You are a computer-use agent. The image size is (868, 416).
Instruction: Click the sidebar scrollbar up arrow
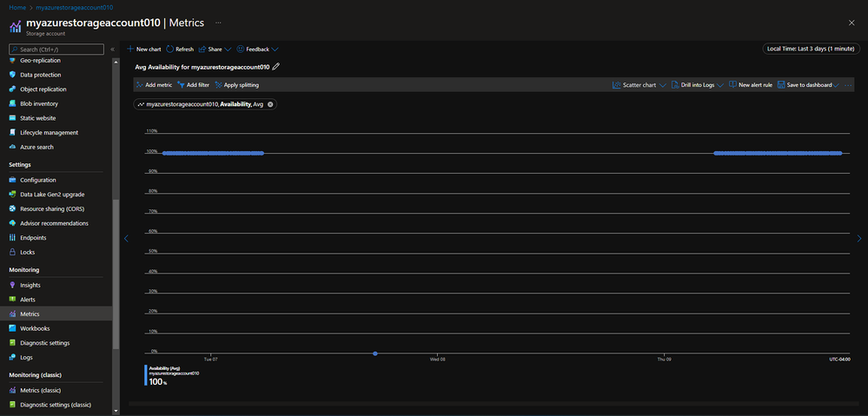[116, 60]
